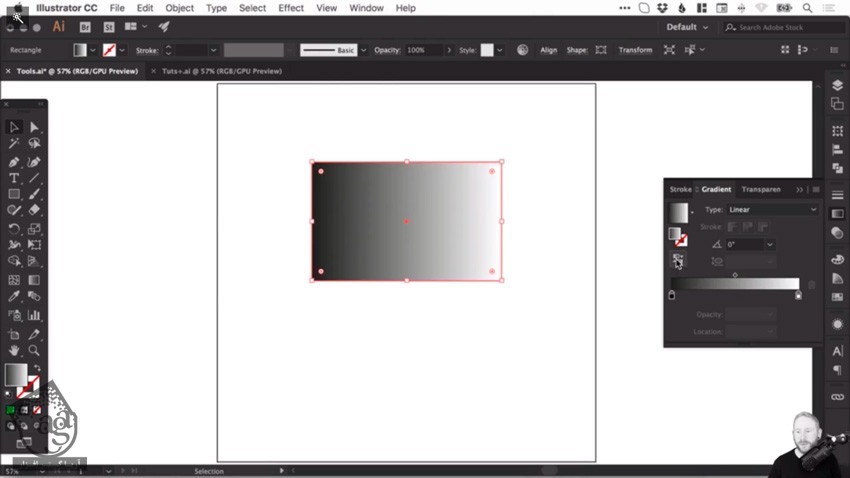Select the Direct Selection tool

pos(34,127)
